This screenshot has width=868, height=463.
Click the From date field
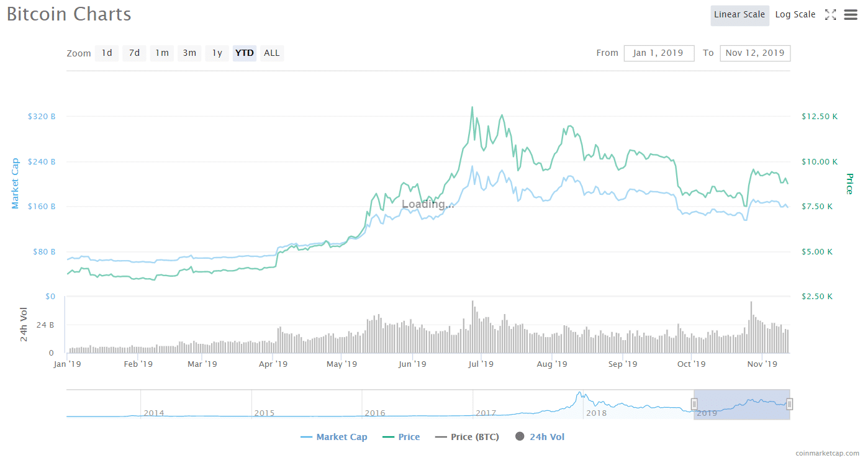coord(658,53)
